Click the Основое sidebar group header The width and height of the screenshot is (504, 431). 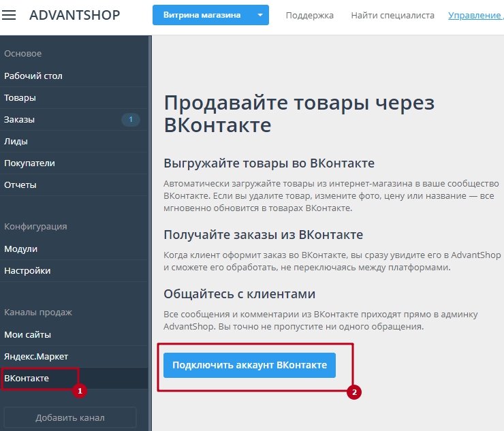pyautogui.click(x=23, y=53)
